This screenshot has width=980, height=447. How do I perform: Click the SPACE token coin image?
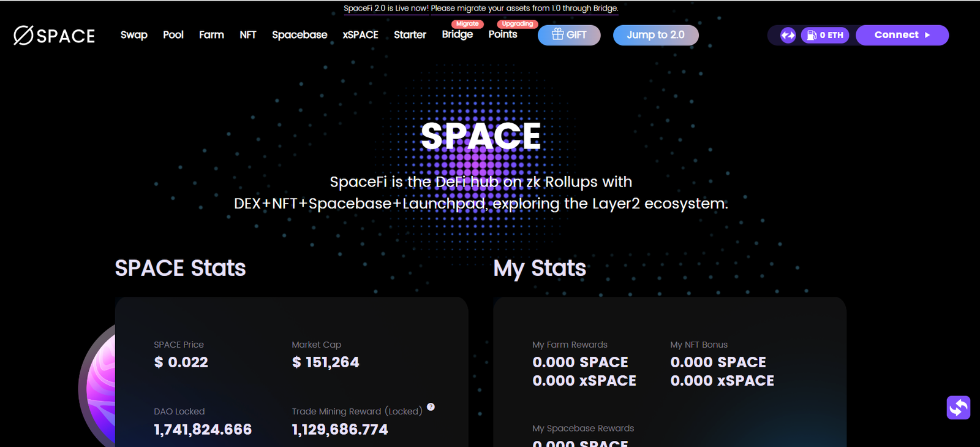point(97,388)
